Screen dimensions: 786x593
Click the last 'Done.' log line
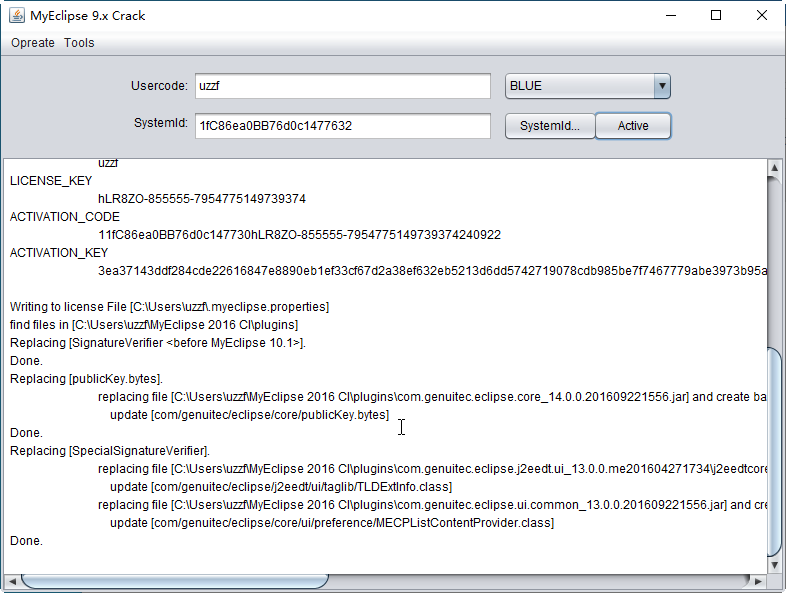[27, 541]
